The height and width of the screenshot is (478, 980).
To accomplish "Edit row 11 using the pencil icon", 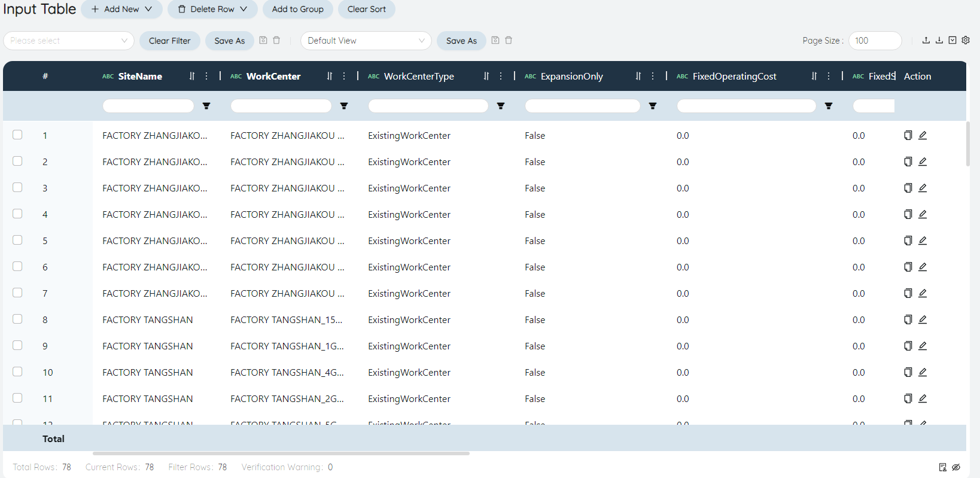I will click(x=923, y=398).
